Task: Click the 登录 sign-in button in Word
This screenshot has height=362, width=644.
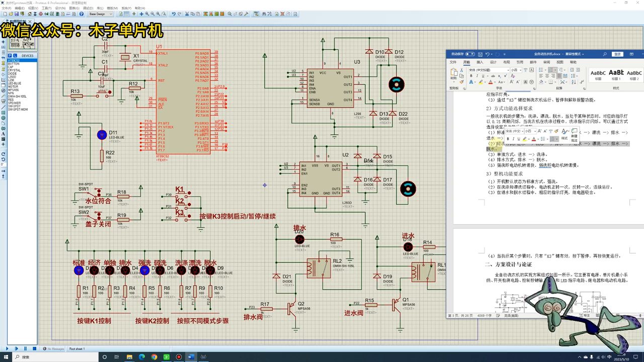Action: tap(617, 54)
